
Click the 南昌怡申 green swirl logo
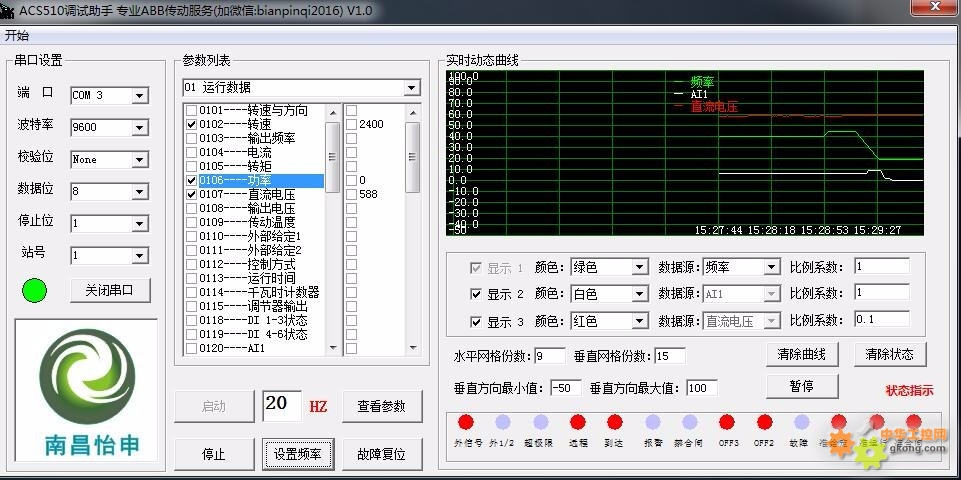click(x=87, y=376)
